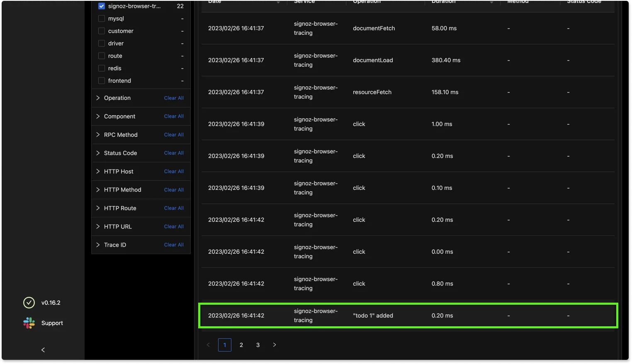632x364 pixels.
Task: Click the date in the documentLoad row
Action: pos(236,60)
